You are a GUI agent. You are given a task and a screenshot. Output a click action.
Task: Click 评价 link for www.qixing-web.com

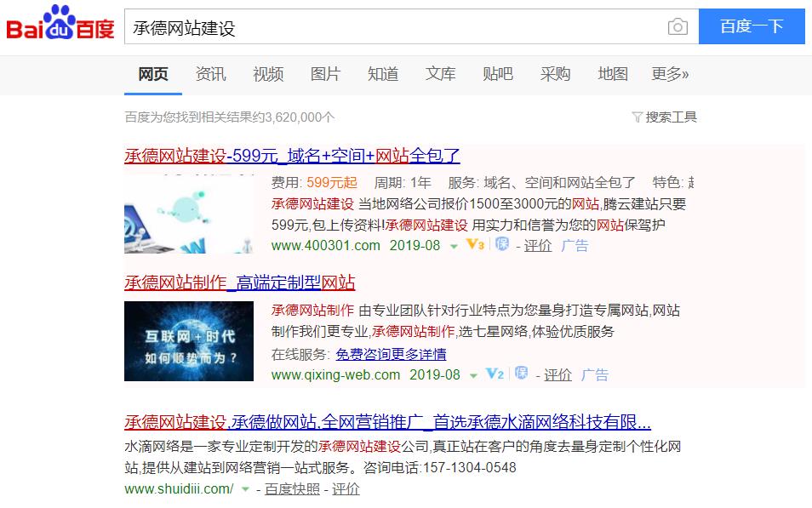(558, 375)
